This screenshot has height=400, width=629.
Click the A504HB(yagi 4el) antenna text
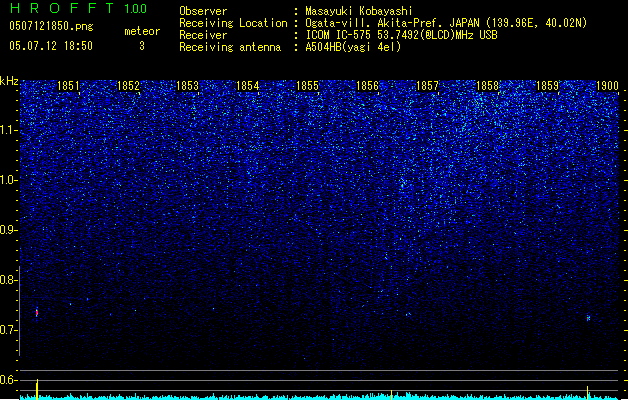point(353,47)
